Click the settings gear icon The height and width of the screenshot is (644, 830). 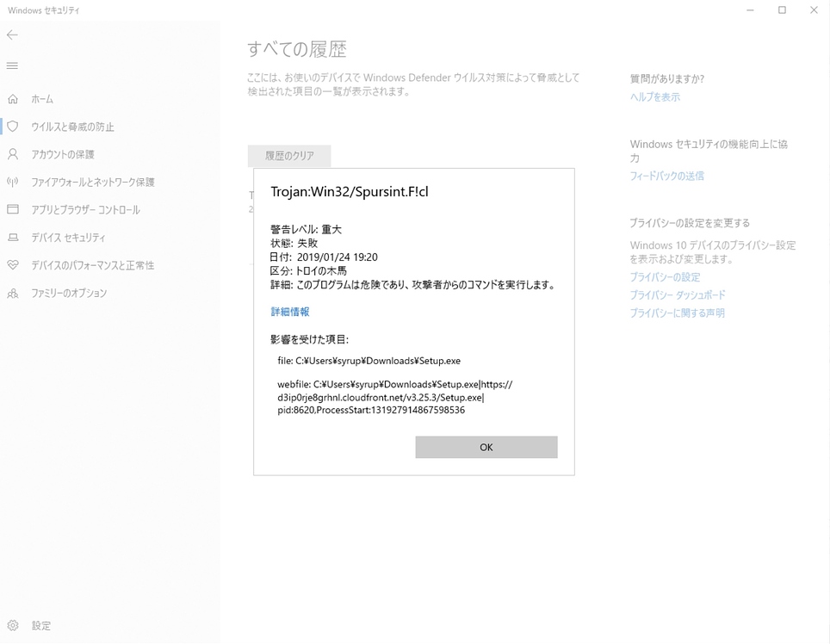click(13, 625)
